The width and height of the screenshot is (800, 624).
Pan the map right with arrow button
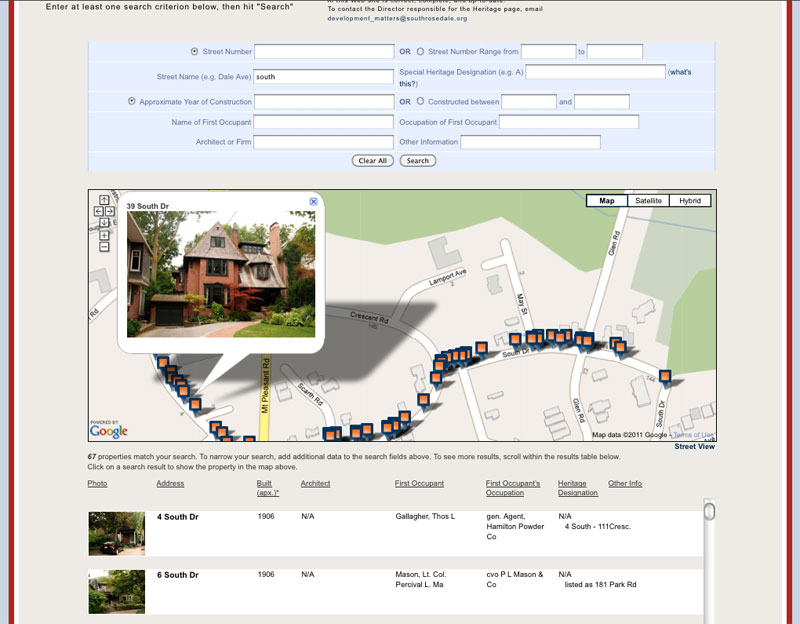110,211
